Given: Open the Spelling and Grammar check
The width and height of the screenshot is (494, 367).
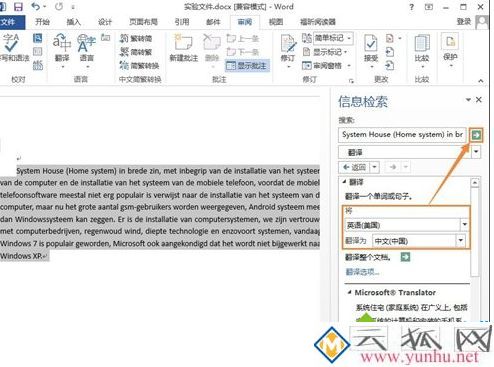Looking at the screenshot, I should [13, 48].
